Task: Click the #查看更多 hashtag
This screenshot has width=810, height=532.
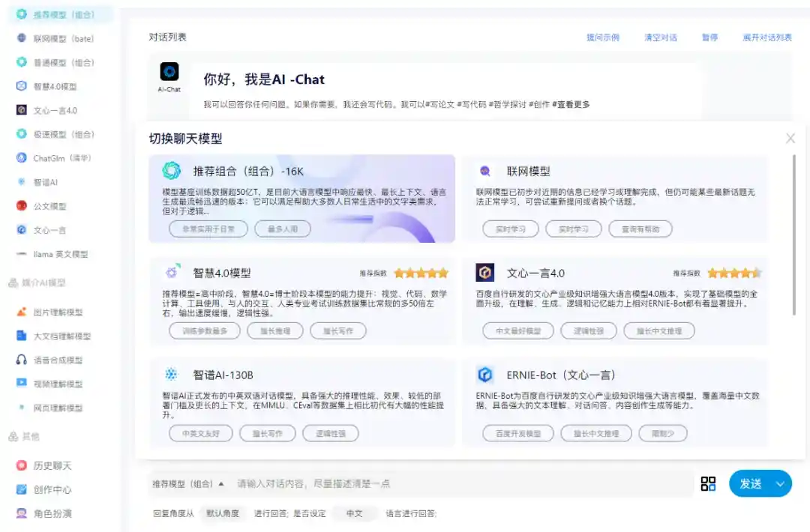Action: (571, 104)
